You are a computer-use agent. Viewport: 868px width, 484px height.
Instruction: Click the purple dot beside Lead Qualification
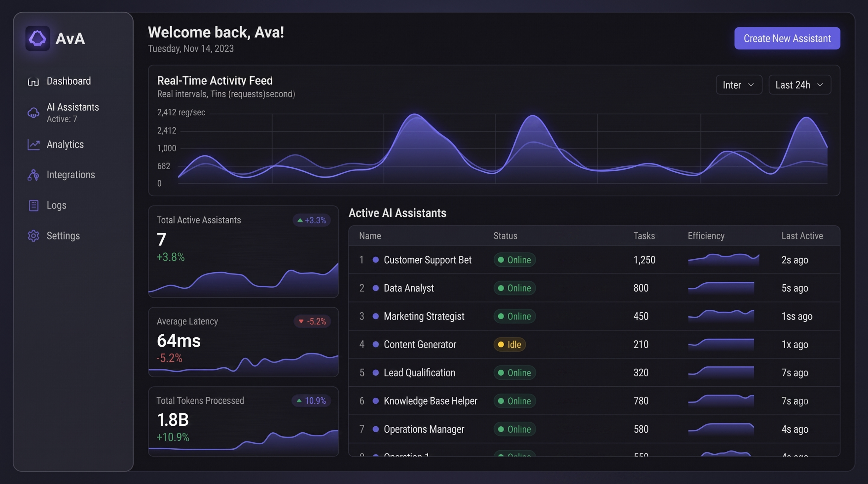pyautogui.click(x=375, y=373)
